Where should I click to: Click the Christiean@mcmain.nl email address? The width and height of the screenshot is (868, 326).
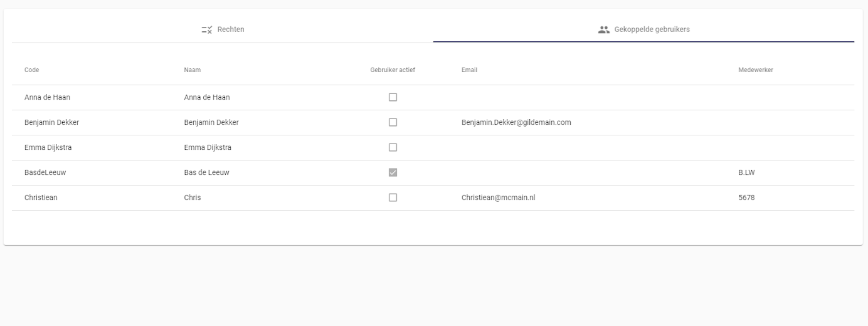tap(498, 197)
